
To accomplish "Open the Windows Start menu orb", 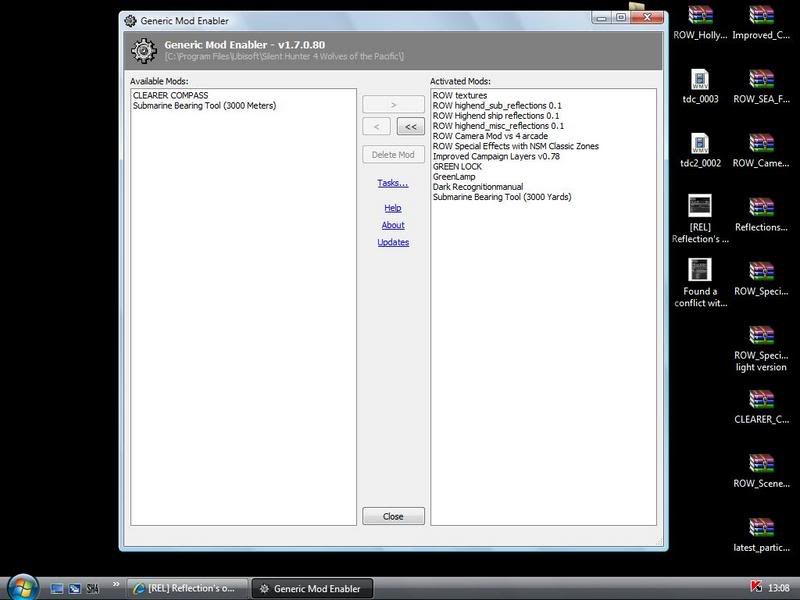I will click(x=21, y=587).
